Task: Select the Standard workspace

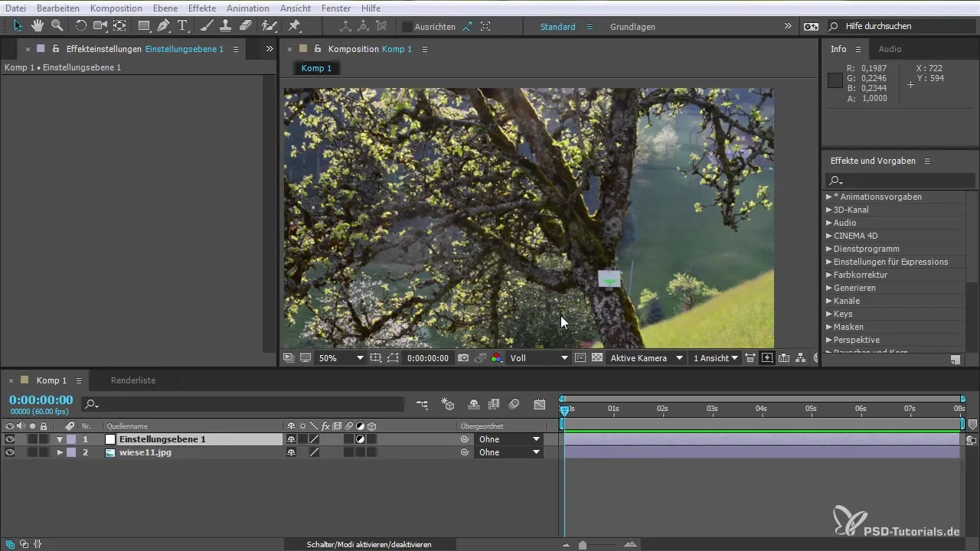Action: 558,27
